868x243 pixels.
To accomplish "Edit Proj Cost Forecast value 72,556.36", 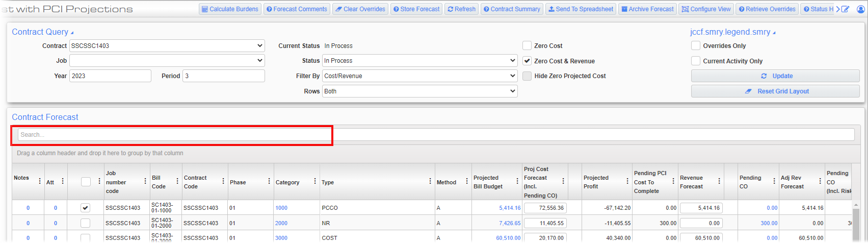I will click(545, 208).
